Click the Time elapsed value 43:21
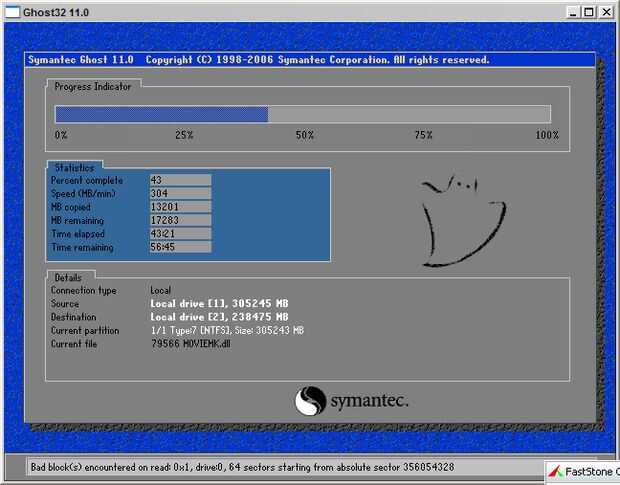This screenshot has height=485, width=620. [x=180, y=234]
